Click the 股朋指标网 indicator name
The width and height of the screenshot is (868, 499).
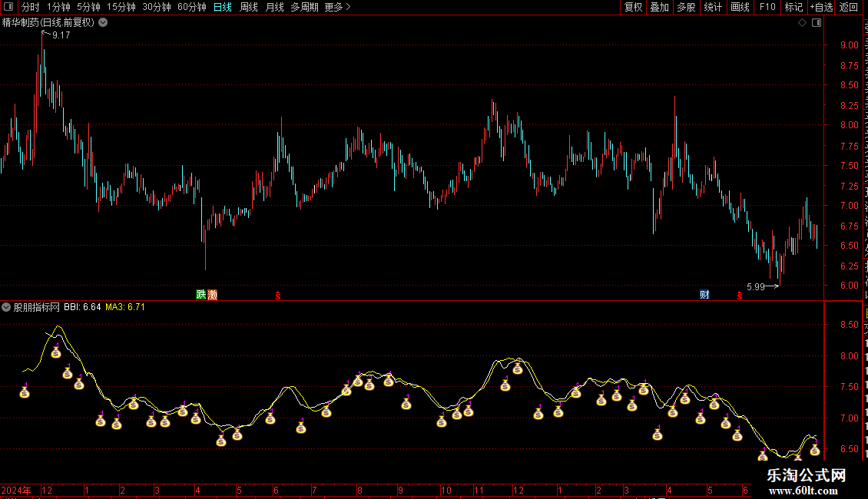pyautogui.click(x=37, y=307)
